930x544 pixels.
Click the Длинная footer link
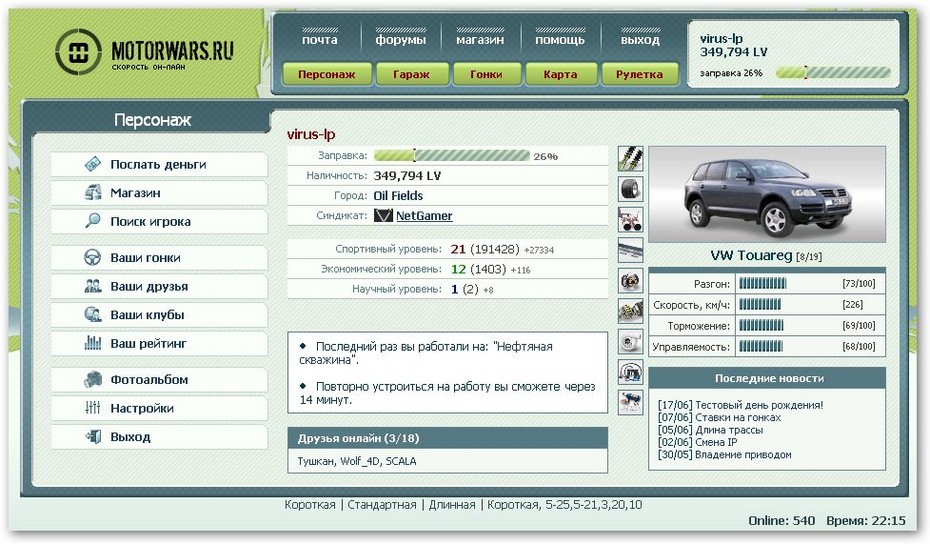point(452,505)
